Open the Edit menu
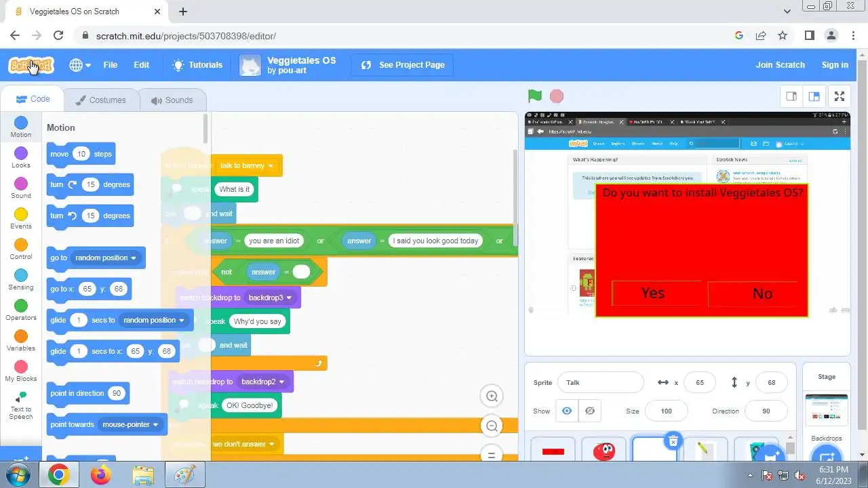 [141, 65]
